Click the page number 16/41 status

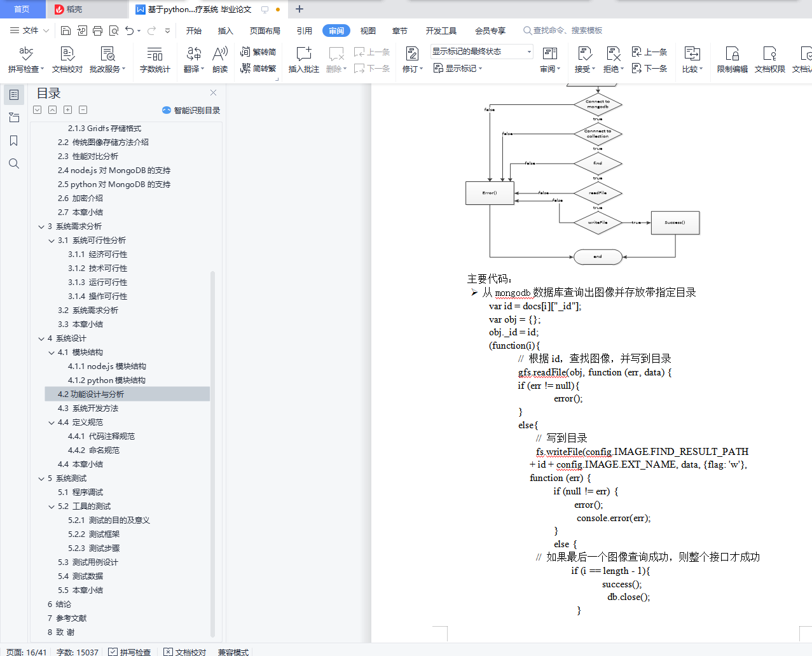[x=27, y=652]
